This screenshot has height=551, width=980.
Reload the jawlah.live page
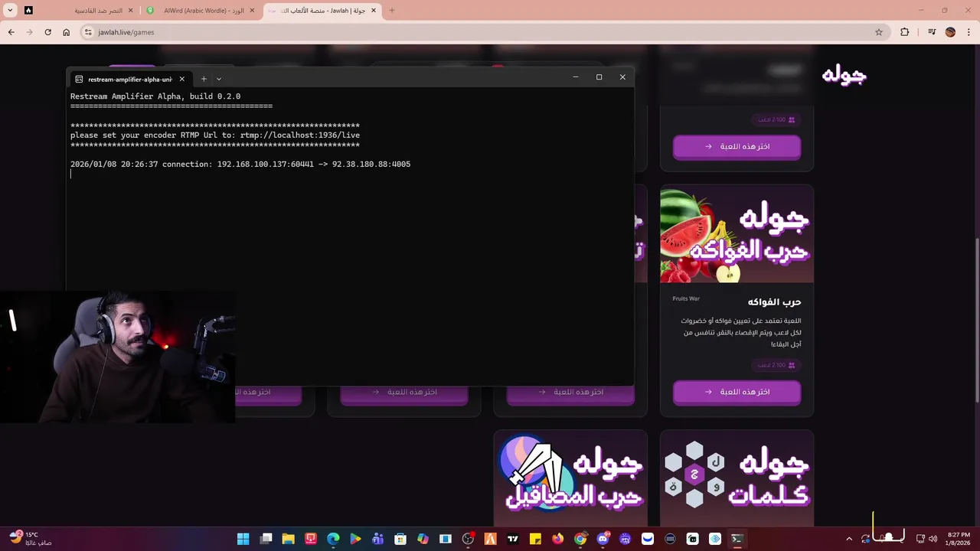[47, 32]
